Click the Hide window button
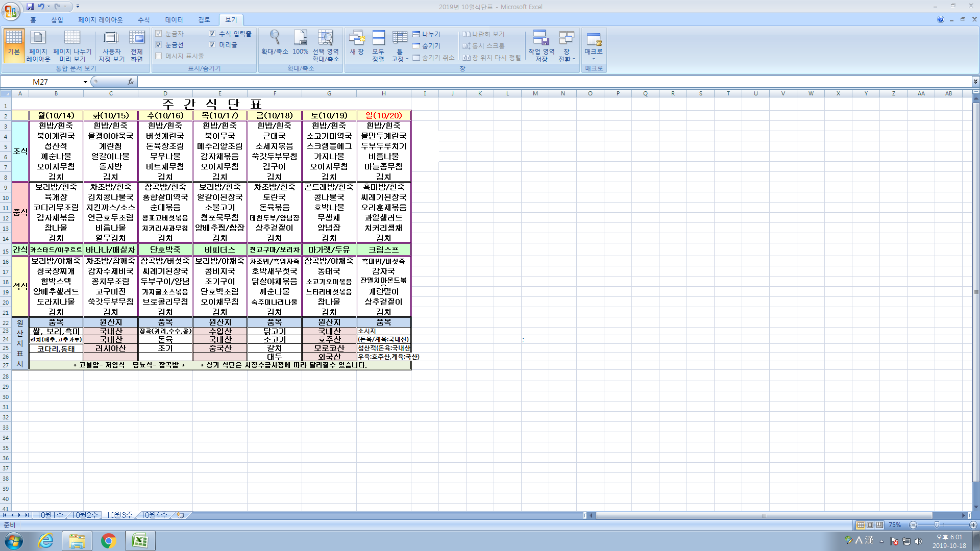Viewport: 980px width, 551px height. pyautogui.click(x=426, y=46)
